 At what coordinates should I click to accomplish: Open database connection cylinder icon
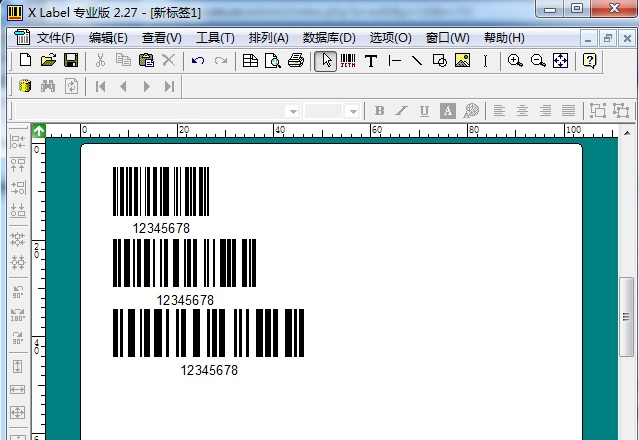click(x=25, y=86)
